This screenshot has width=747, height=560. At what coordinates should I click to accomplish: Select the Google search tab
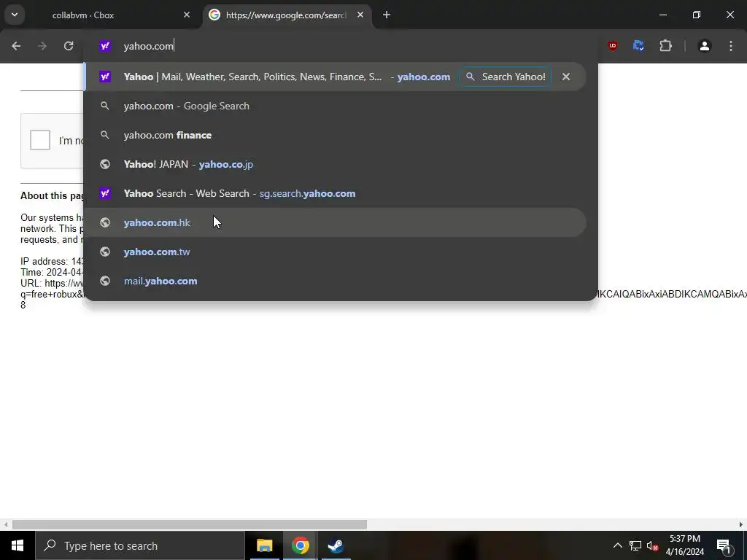pos(287,15)
